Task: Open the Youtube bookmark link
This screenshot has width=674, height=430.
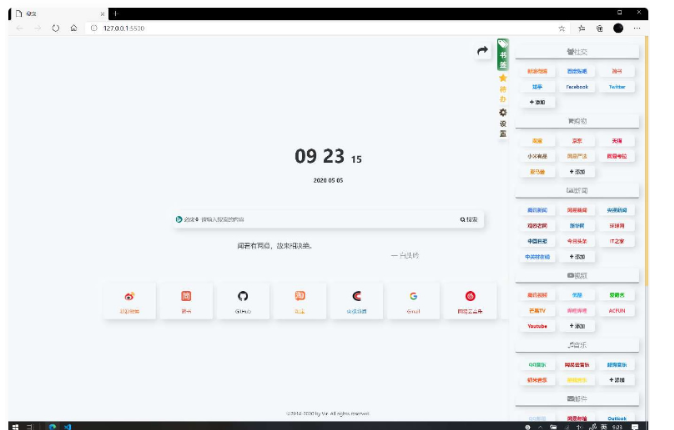Action: click(x=537, y=326)
